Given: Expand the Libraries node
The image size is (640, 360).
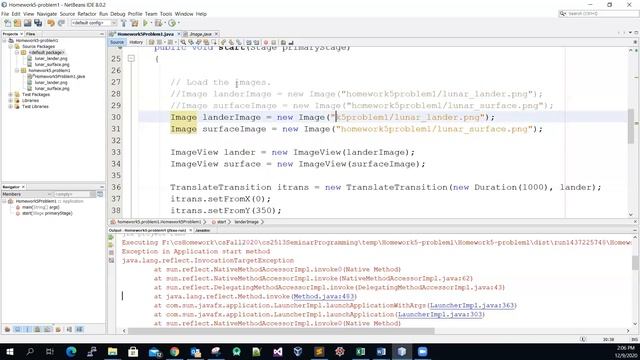Looking at the screenshot, I should point(11,100).
